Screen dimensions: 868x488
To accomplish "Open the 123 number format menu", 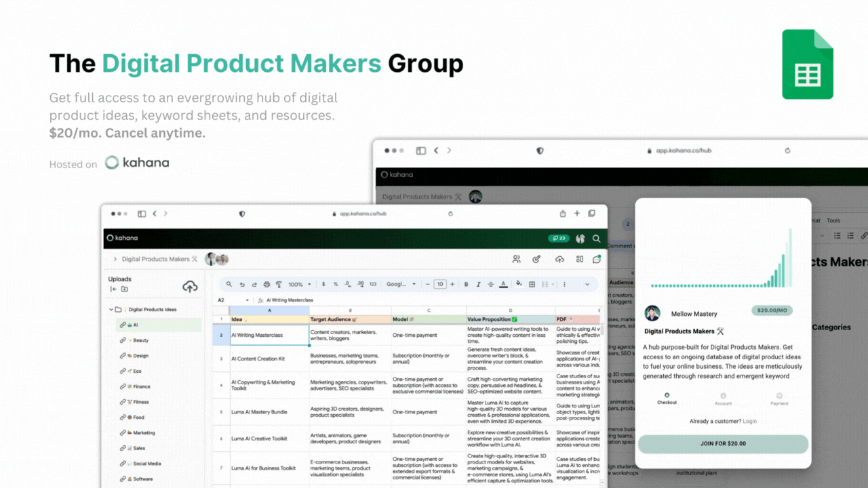I will [373, 285].
